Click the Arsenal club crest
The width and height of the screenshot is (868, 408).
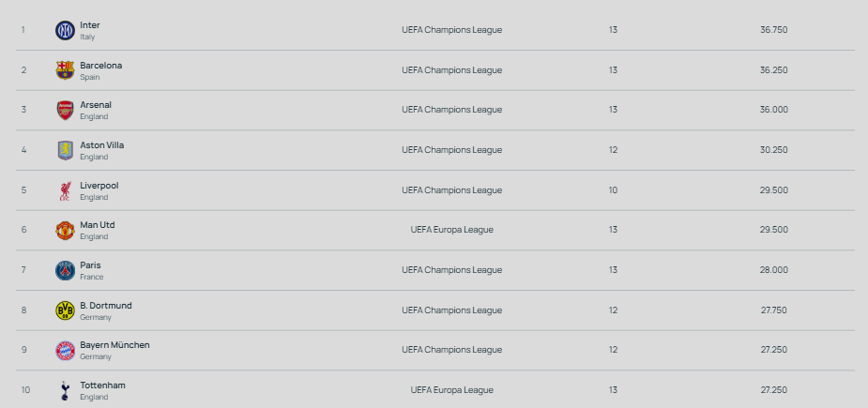point(65,110)
